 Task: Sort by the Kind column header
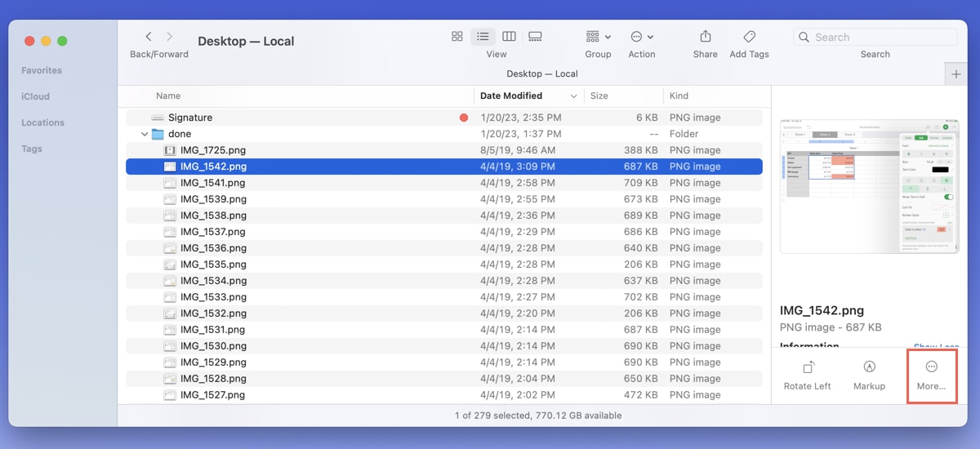pyautogui.click(x=679, y=96)
